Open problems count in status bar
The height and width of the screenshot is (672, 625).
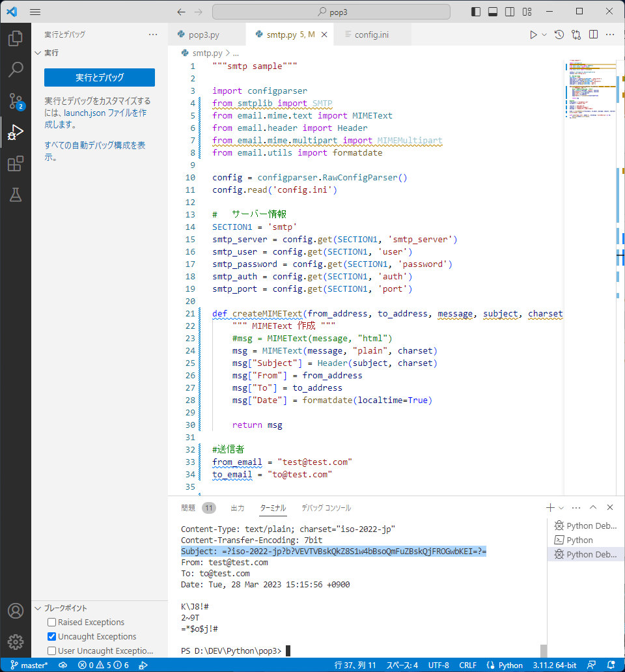(104, 665)
